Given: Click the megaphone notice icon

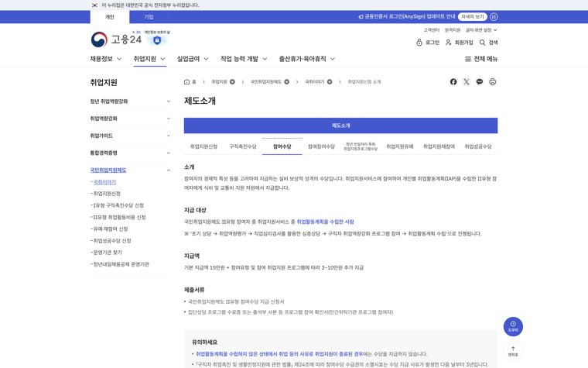Looking at the screenshot, I should 361,17.
